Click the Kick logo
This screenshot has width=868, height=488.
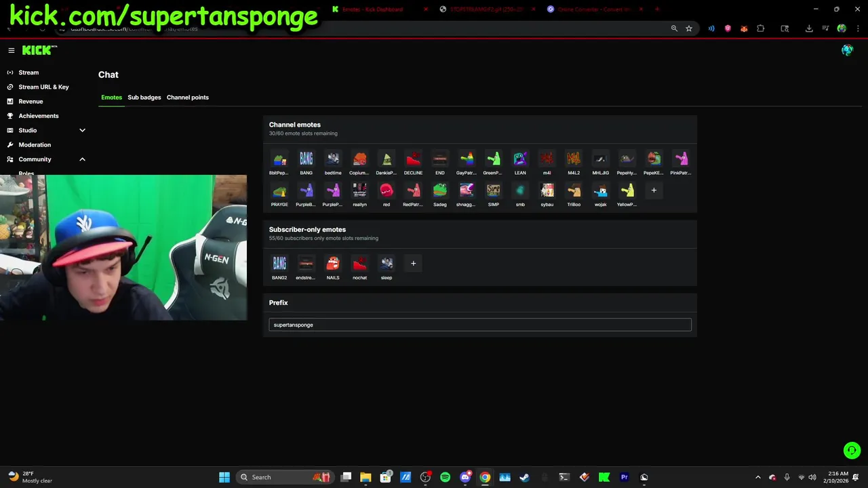pyautogui.click(x=39, y=50)
